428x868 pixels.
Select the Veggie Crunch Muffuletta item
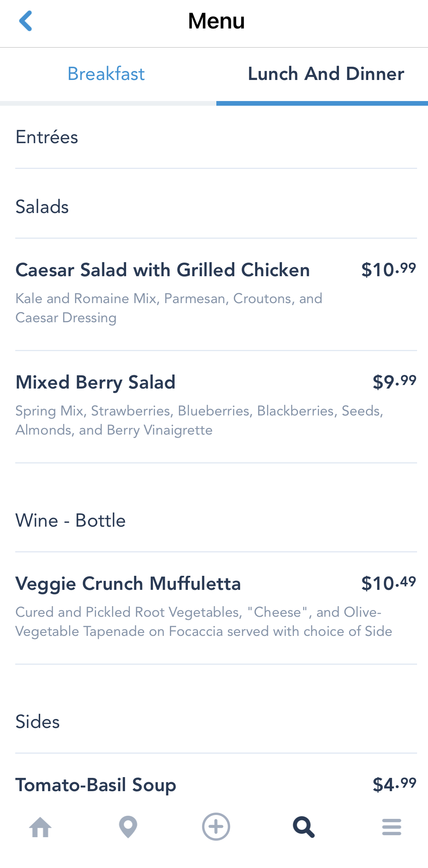tap(128, 584)
